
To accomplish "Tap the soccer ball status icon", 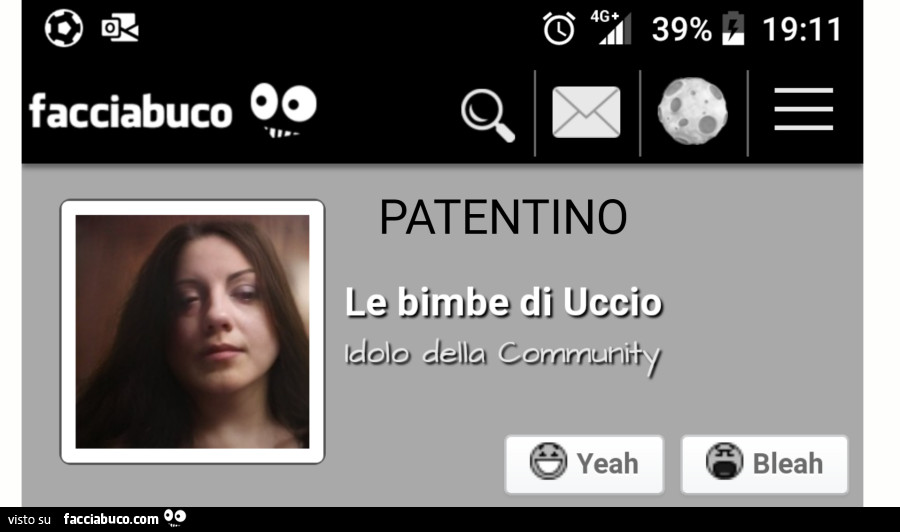I will [64, 28].
